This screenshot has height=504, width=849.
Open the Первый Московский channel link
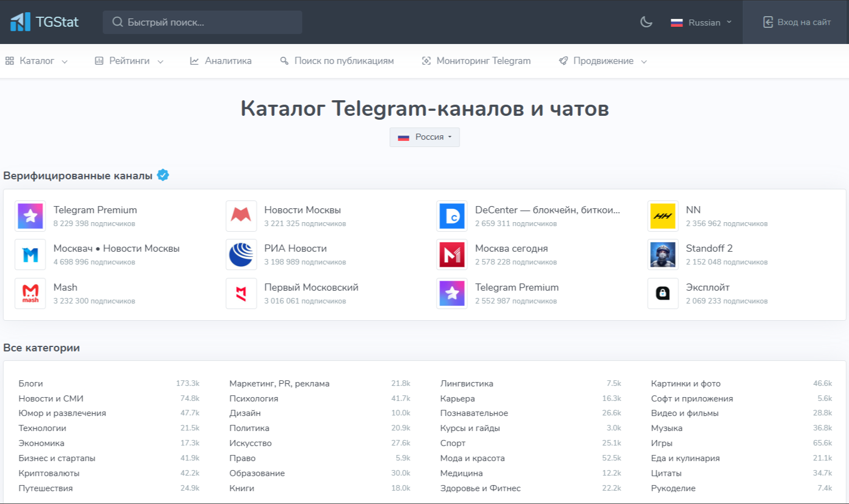(311, 287)
